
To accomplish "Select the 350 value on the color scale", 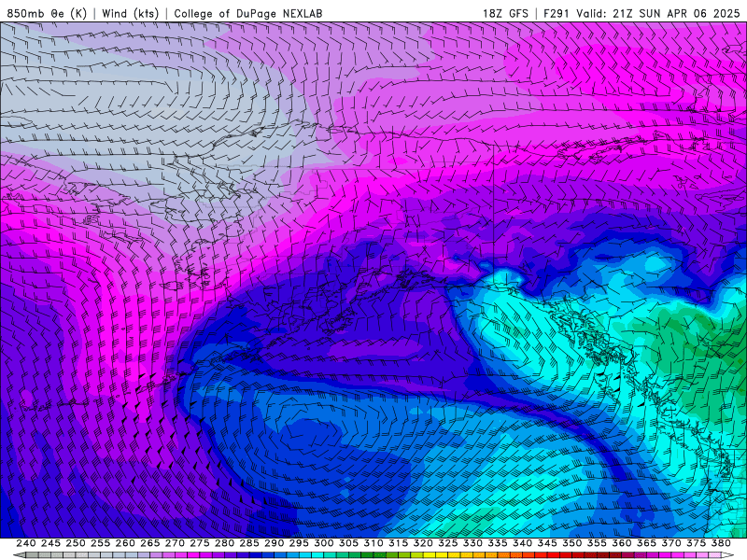I will pos(572,543).
